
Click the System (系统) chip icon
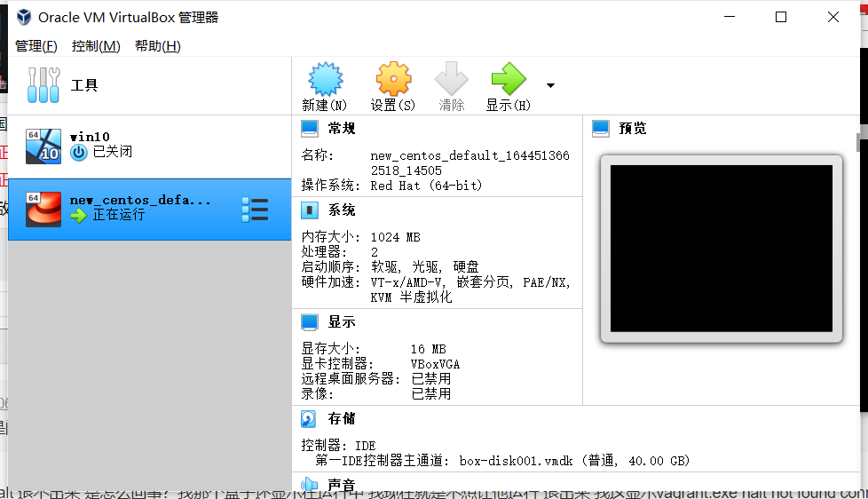[x=310, y=210]
